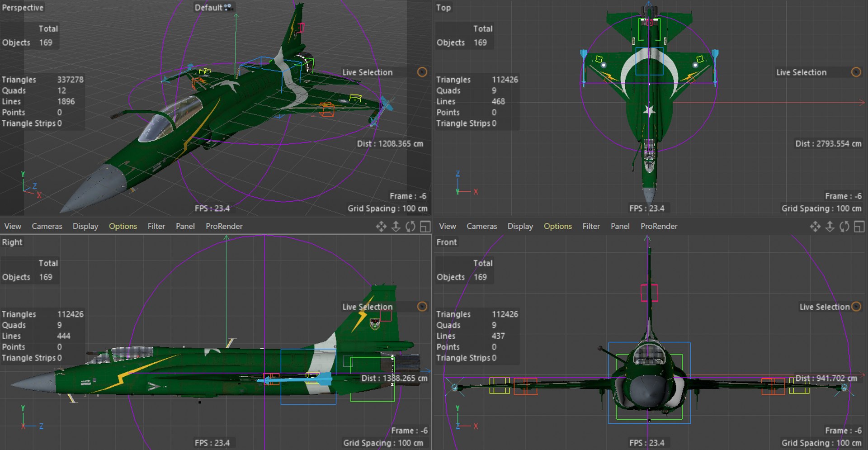Click Lines value 444 in Right HUD
The image size is (868, 450).
64,336
